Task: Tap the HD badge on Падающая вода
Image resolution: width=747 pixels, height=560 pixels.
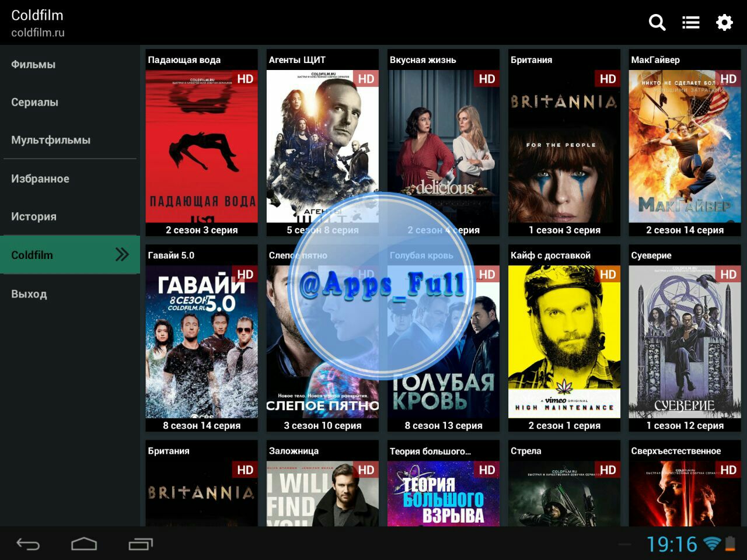Action: click(x=245, y=79)
